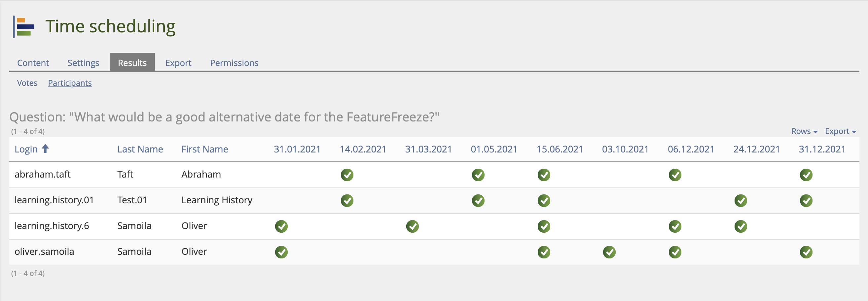Screen dimensions: 868x301
Task: Click the Time scheduling poll icon
Action: pos(24,27)
